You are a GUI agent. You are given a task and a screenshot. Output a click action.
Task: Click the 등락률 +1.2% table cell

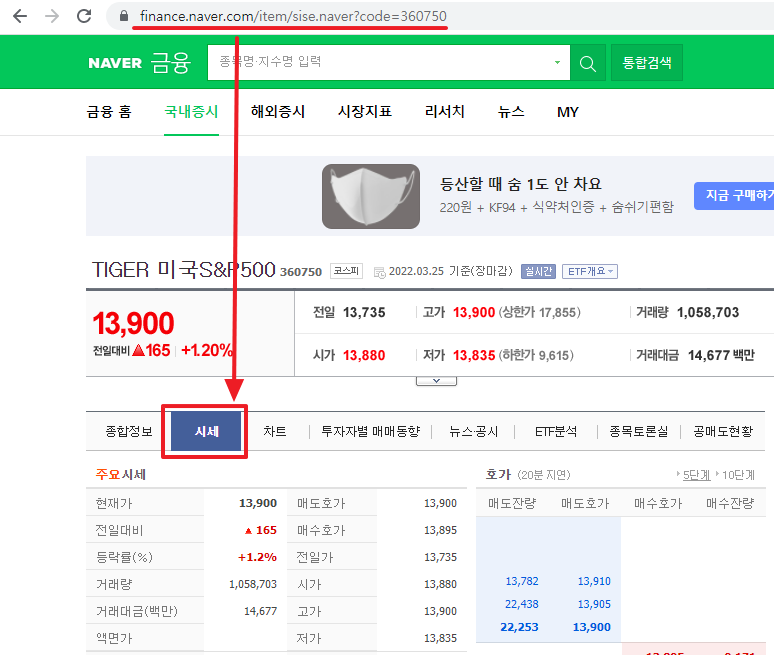point(257,557)
